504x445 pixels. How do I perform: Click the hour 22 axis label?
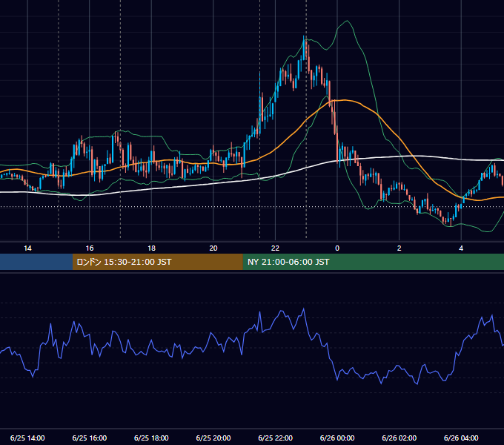(276, 248)
